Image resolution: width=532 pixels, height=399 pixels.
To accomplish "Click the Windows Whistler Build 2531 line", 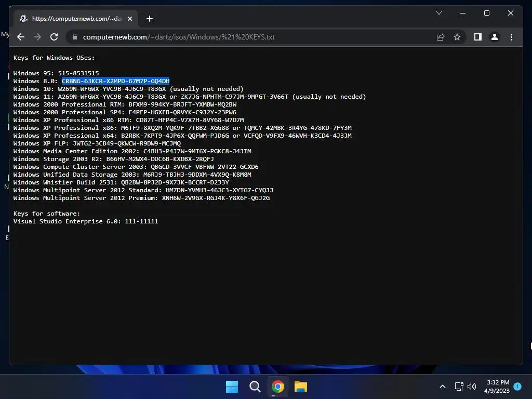I will coord(121,182).
